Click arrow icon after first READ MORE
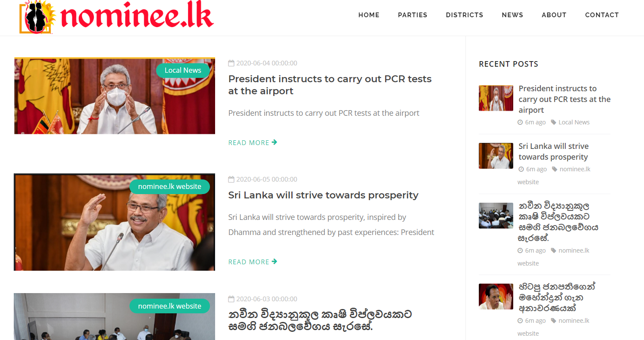Viewport: 644px width, 340px height. coord(274,142)
